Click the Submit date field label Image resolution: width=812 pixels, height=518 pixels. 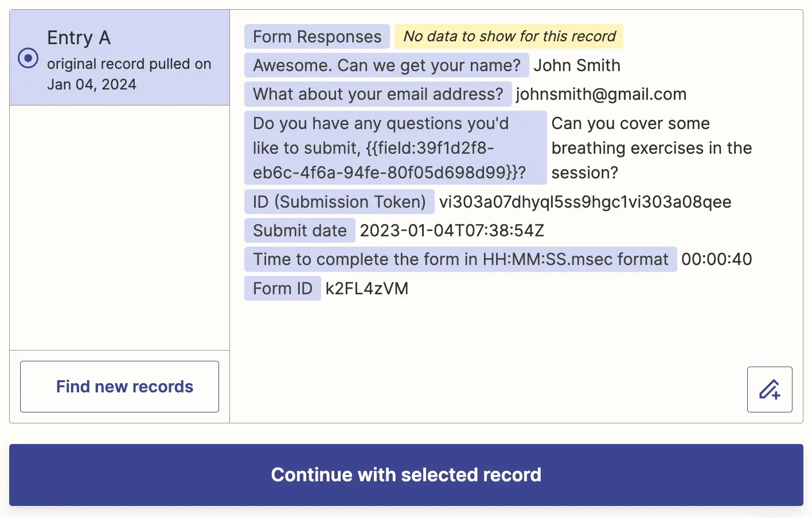click(300, 231)
